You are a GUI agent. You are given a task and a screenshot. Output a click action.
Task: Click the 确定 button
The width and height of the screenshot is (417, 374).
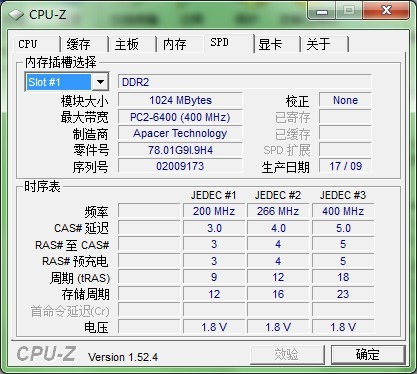point(368,354)
